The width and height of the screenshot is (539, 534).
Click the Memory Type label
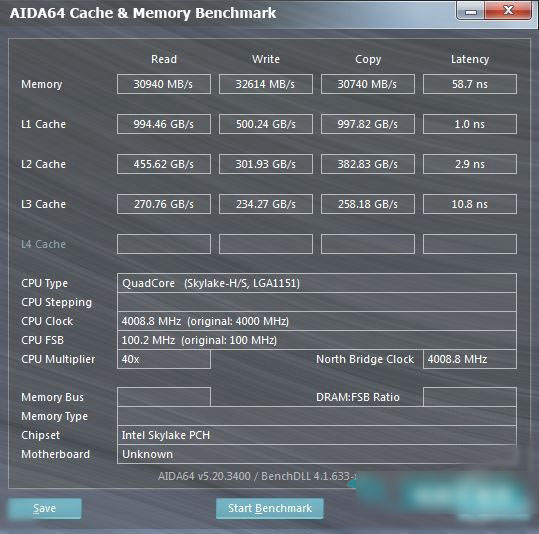[54, 416]
